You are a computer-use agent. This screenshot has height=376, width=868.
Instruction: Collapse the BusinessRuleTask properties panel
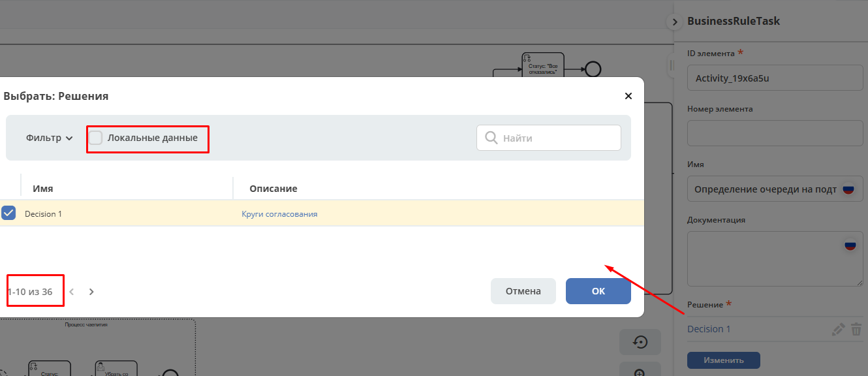[x=674, y=22]
